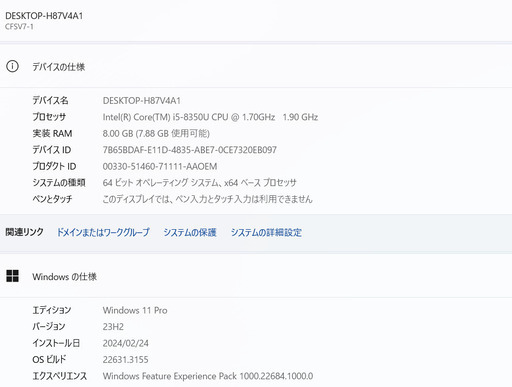The height and width of the screenshot is (387, 512).
Task: Click the プロダクト ID label
Action: (54, 166)
